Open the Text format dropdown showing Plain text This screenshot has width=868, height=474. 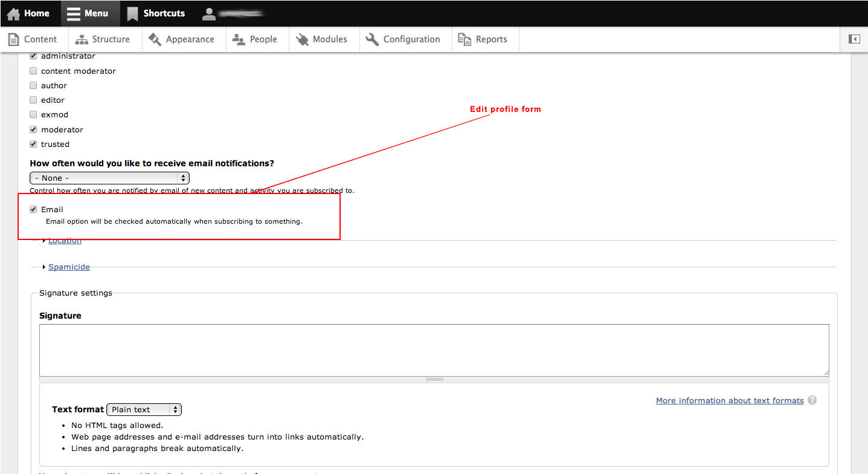point(144,409)
